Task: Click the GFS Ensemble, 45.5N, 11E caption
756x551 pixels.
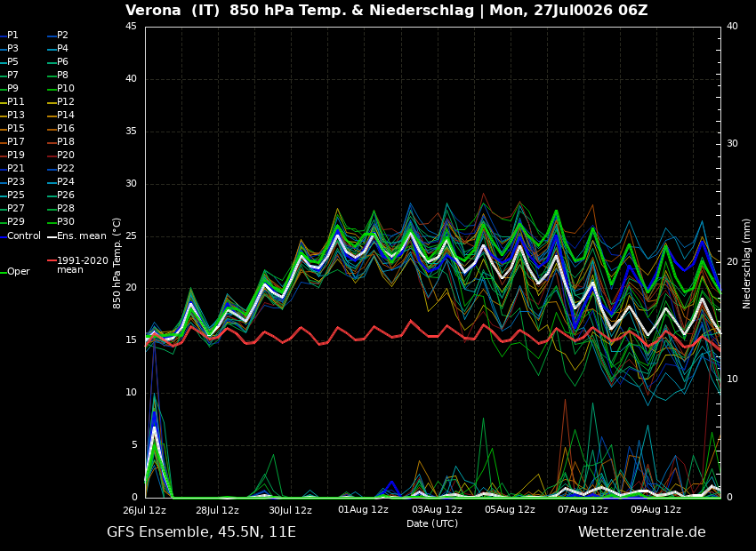Action: pyautogui.click(x=201, y=532)
